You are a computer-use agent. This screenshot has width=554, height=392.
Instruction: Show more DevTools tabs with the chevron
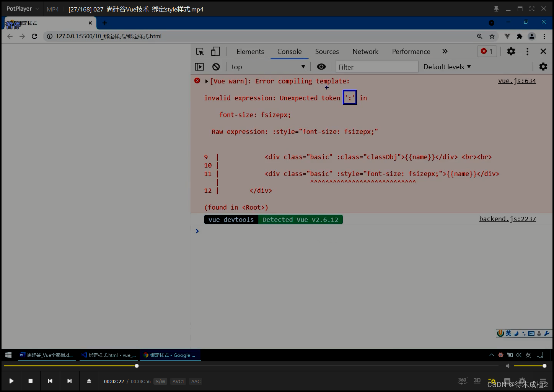pos(445,51)
